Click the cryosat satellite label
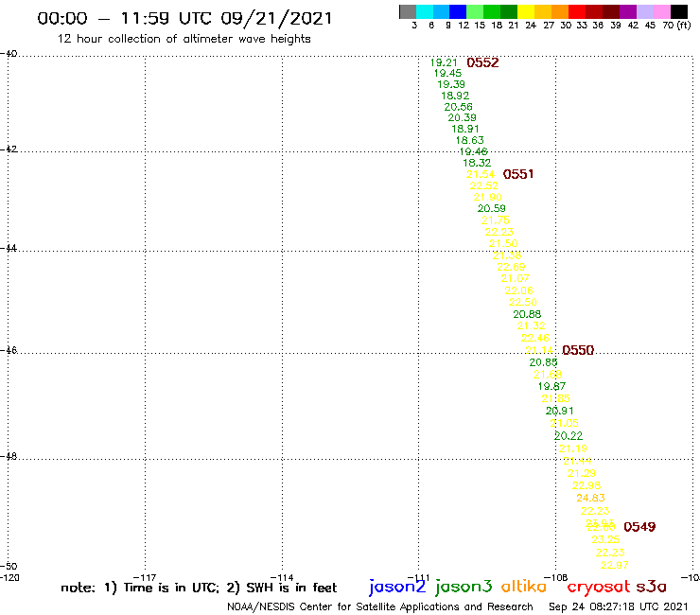 pyautogui.click(x=599, y=588)
